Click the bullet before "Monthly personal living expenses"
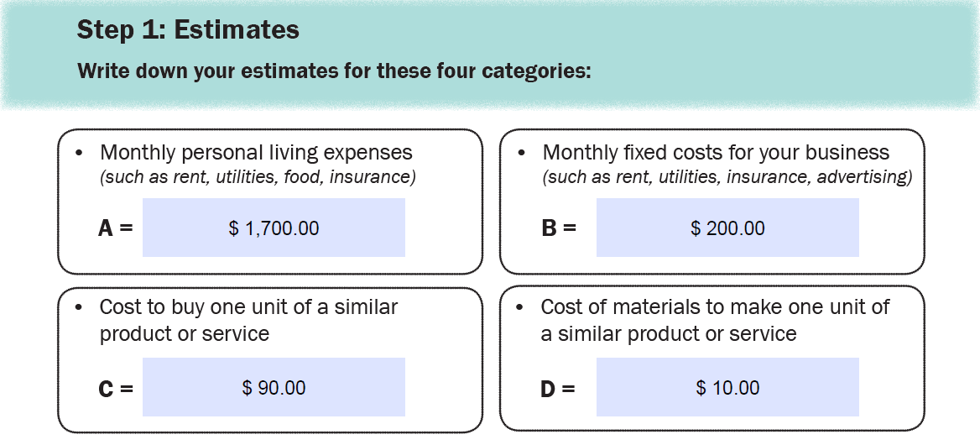Image resolution: width=980 pixels, height=445 pixels. coord(80,154)
